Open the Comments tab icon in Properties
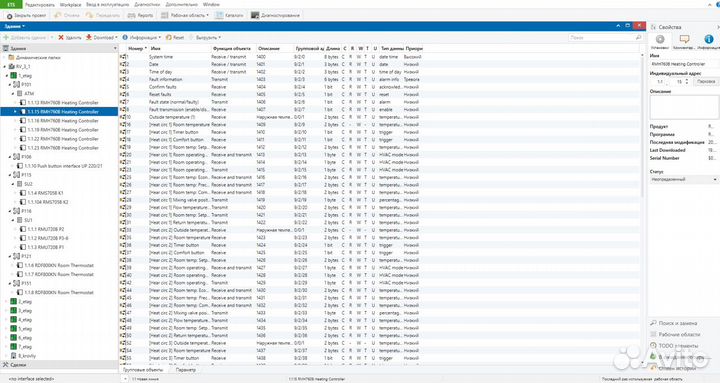The height and width of the screenshot is (383, 720). [684, 40]
